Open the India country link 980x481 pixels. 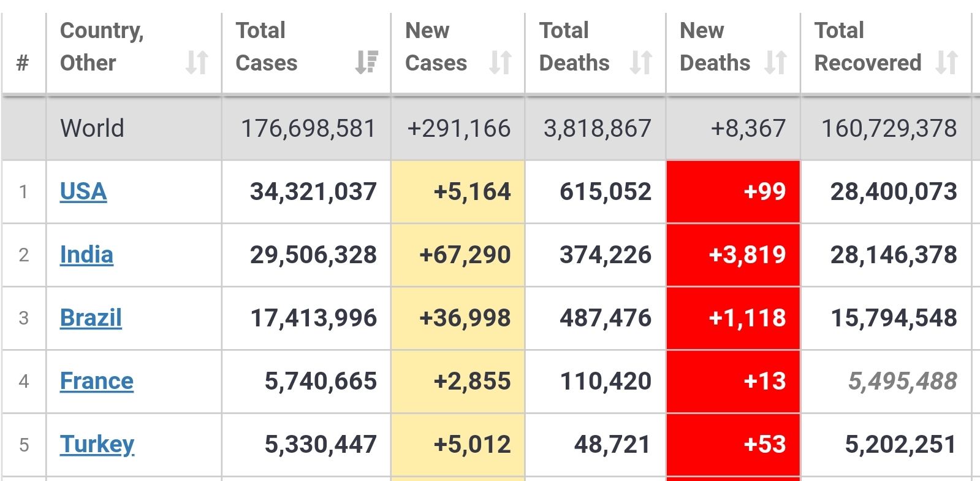coord(86,255)
